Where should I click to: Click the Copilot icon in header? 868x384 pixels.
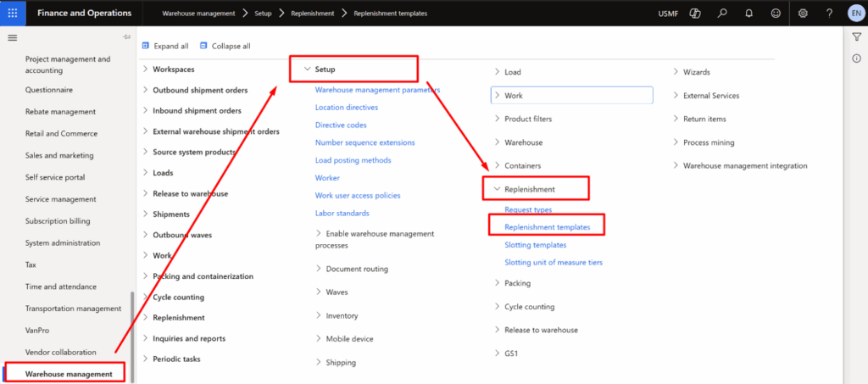(x=695, y=14)
